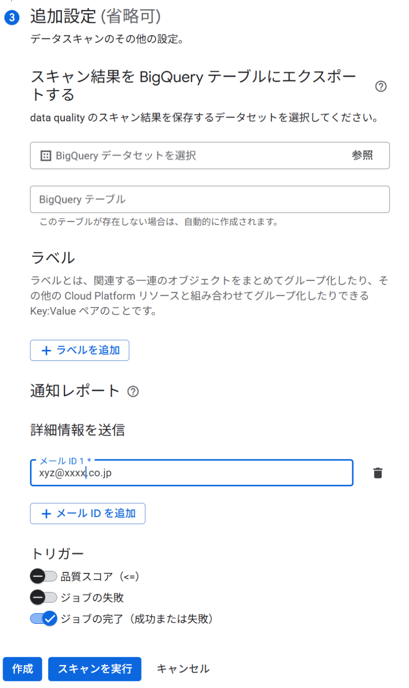Click the メール ID 1 email field
The height and width of the screenshot is (688, 409).
(x=192, y=473)
